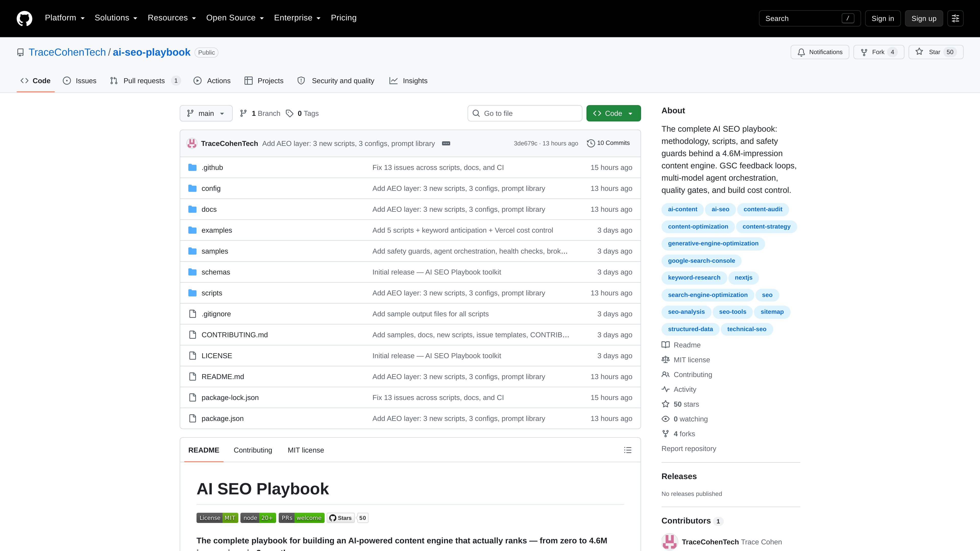Switch to the Projects tab
The width and height of the screenshot is (980, 551).
264,81
